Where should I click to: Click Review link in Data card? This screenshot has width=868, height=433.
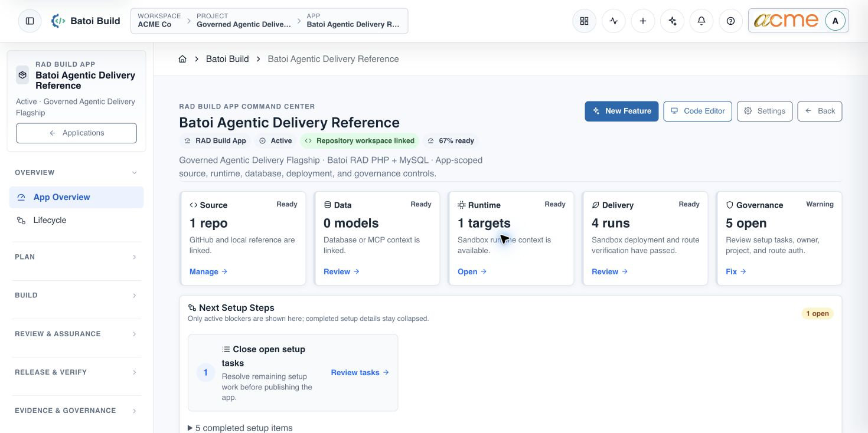pyautogui.click(x=341, y=271)
